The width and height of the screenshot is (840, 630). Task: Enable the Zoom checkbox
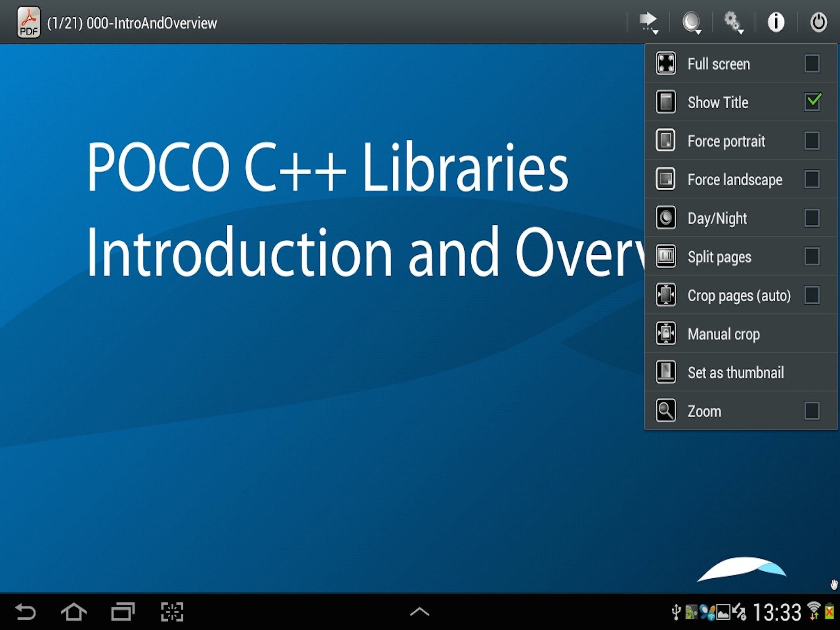(812, 411)
